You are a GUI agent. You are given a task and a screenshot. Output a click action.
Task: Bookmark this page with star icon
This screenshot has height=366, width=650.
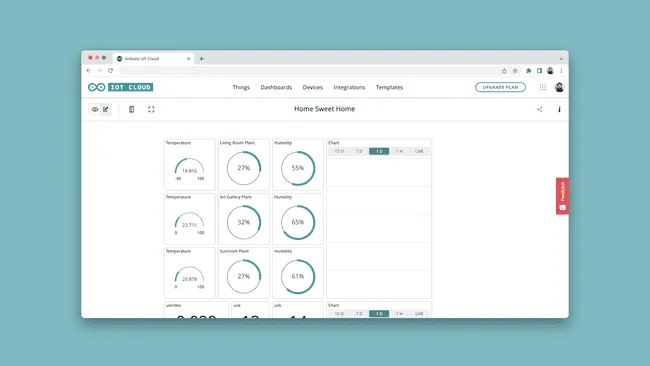coord(515,71)
